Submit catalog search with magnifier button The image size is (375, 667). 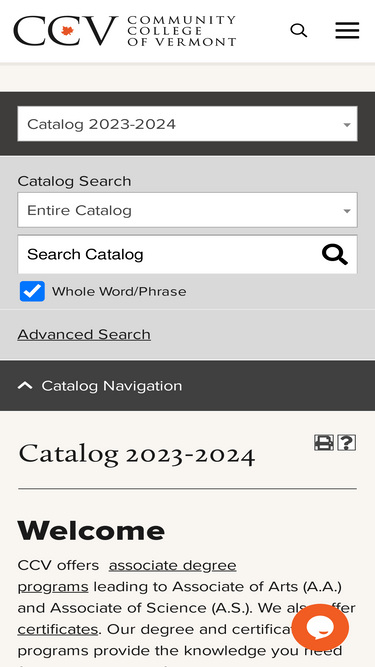click(x=335, y=255)
